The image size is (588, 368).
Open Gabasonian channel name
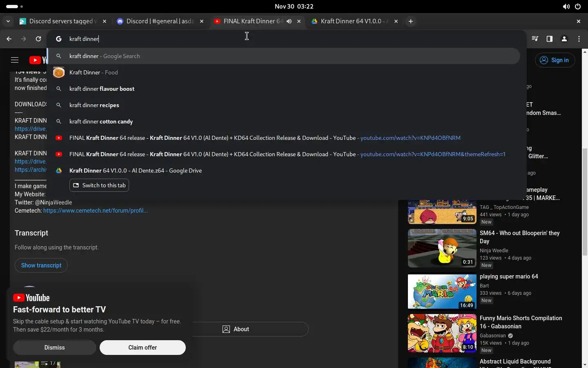click(x=493, y=336)
